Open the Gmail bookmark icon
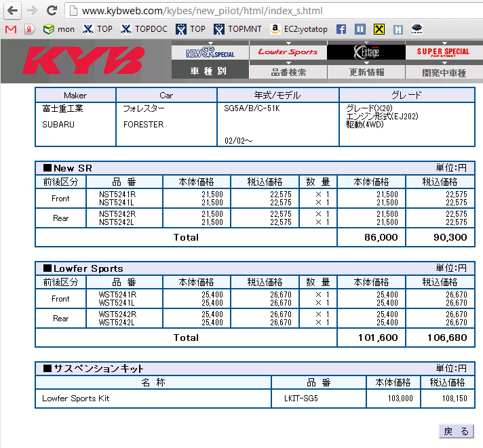This screenshot has height=448, width=483. click(x=10, y=29)
